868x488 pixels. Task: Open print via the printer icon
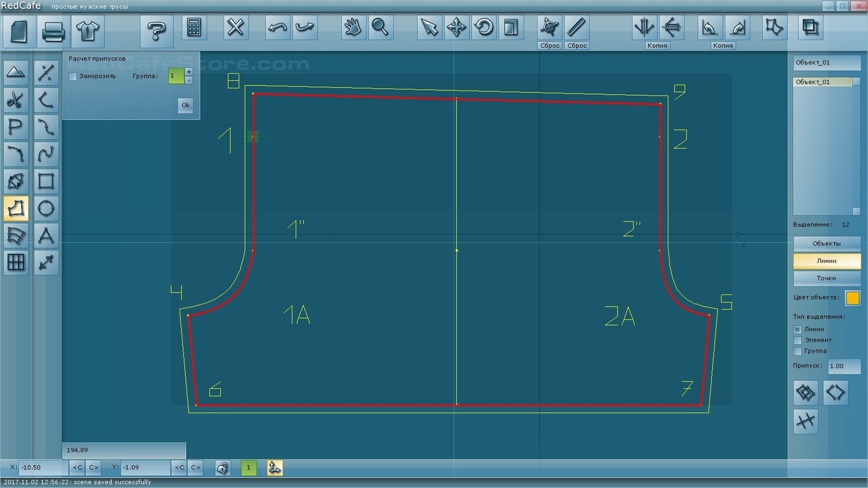pyautogui.click(x=53, y=30)
